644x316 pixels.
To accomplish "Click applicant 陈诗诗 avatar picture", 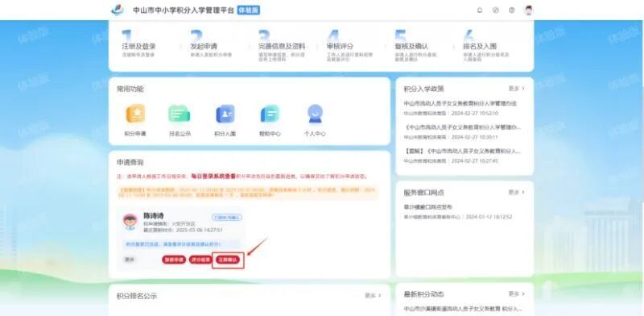I will [x=130, y=222].
